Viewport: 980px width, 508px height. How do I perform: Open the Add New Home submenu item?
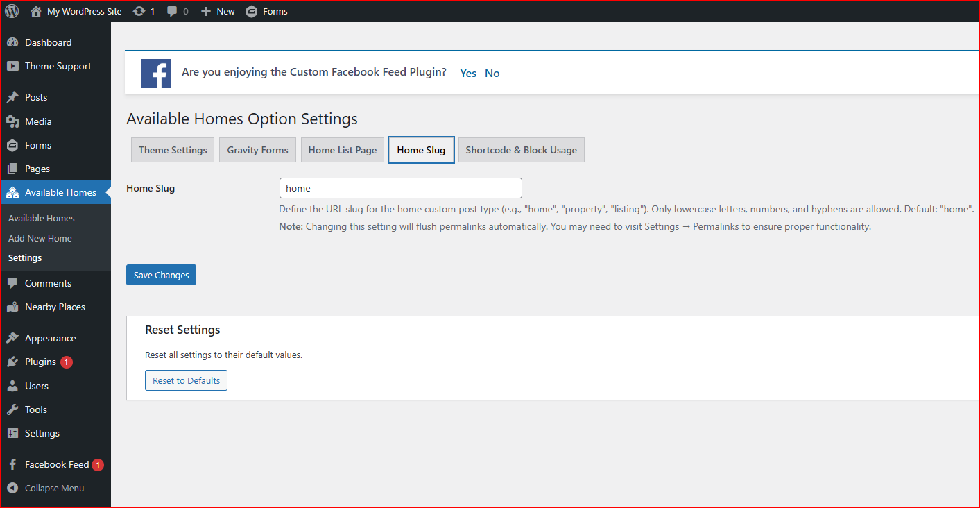(x=40, y=238)
